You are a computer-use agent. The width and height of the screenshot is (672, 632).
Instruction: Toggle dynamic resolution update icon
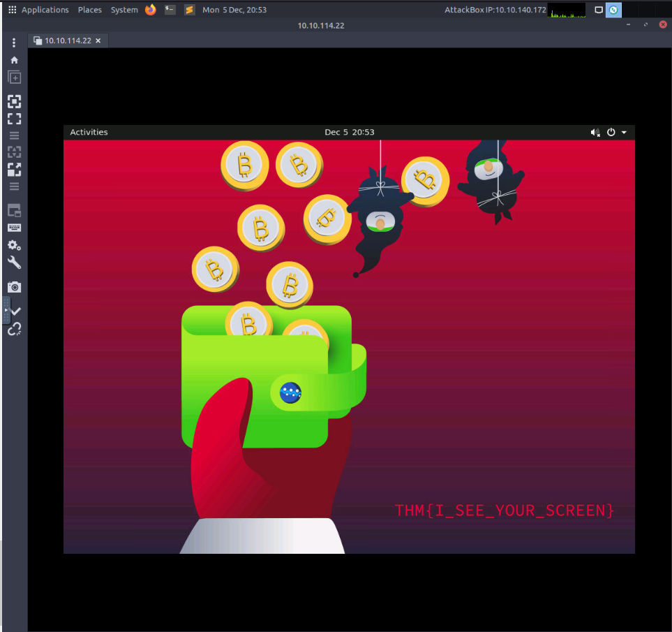coord(14,152)
